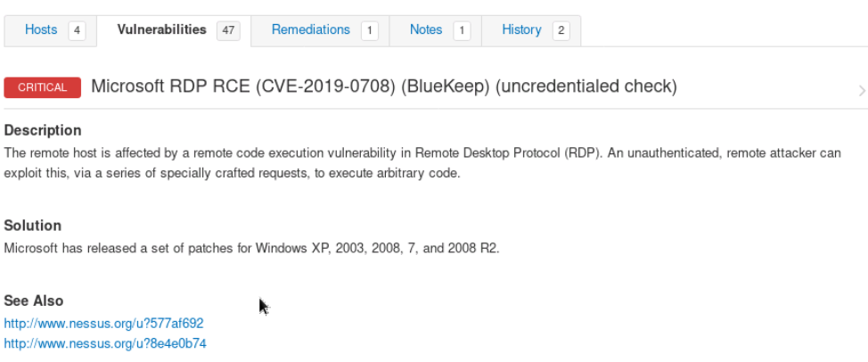View the History tab
868x362 pixels.
pos(521,29)
